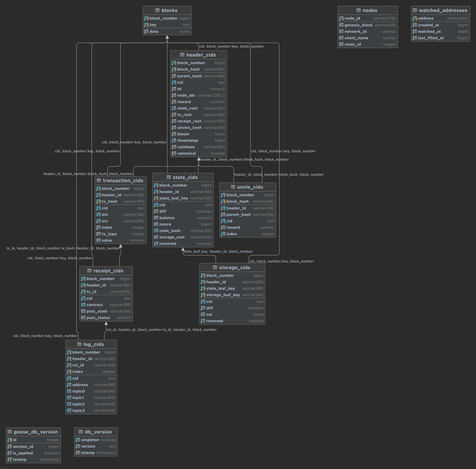Select the storage_cids table title
The width and height of the screenshot is (476, 469).
click(x=235, y=267)
